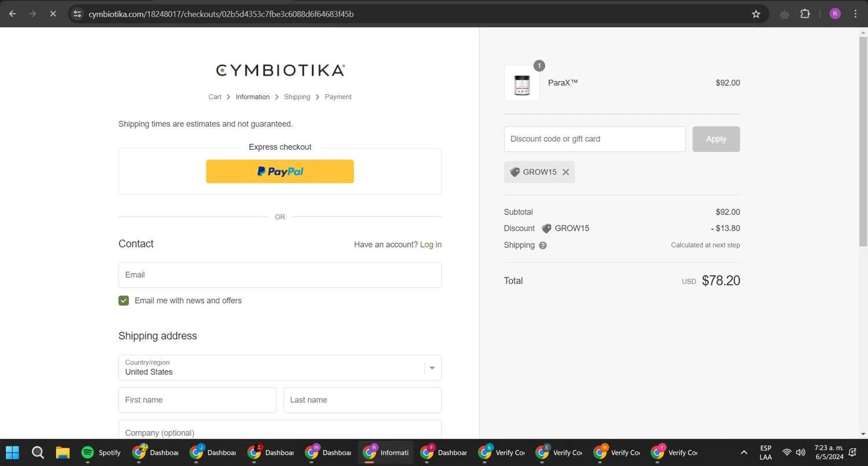The width and height of the screenshot is (868, 466).
Task: Show shipping help question mark tooltip
Action: [543, 245]
